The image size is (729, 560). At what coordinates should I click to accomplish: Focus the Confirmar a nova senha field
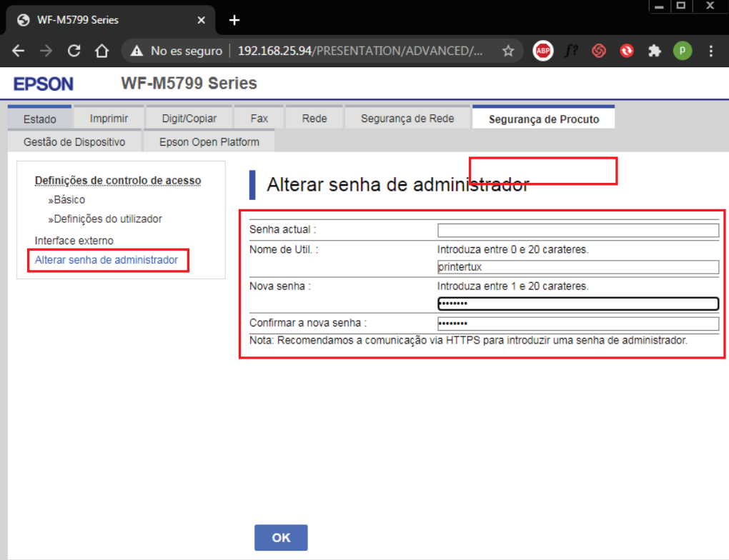click(577, 324)
